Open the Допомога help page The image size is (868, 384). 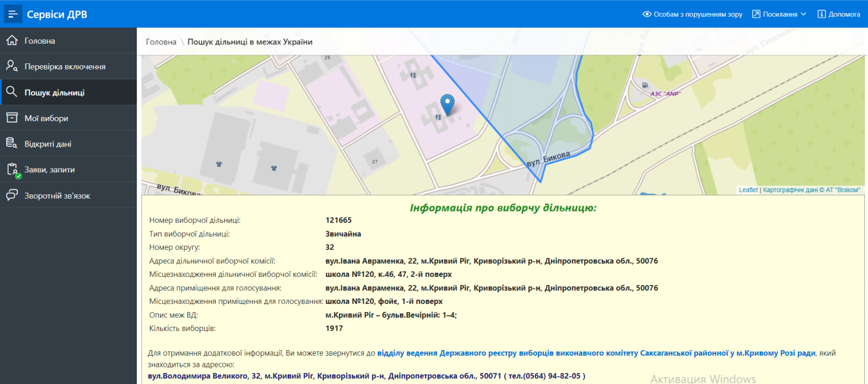[838, 14]
